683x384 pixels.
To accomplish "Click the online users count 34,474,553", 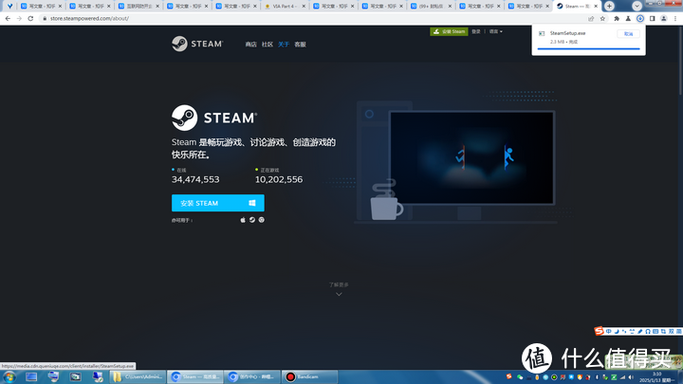I will [x=196, y=179].
